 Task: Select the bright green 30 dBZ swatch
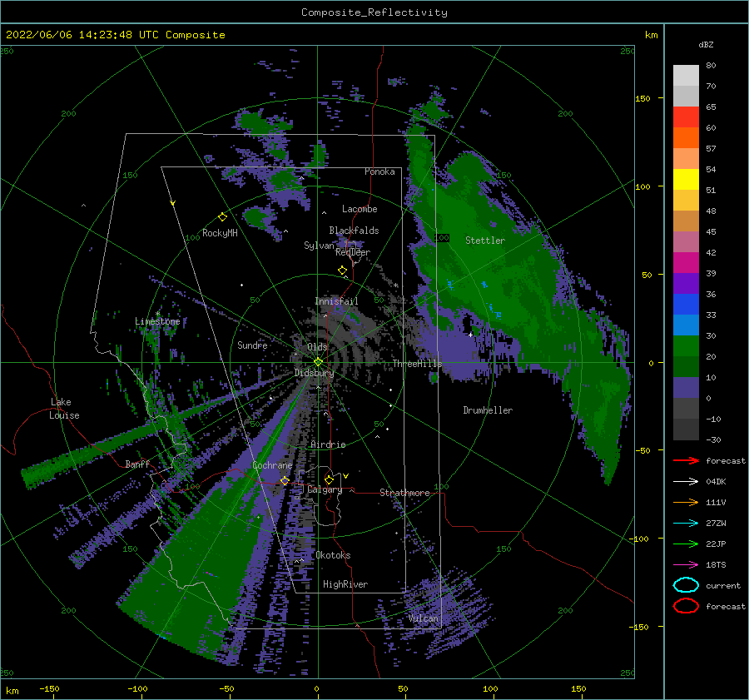(x=686, y=346)
